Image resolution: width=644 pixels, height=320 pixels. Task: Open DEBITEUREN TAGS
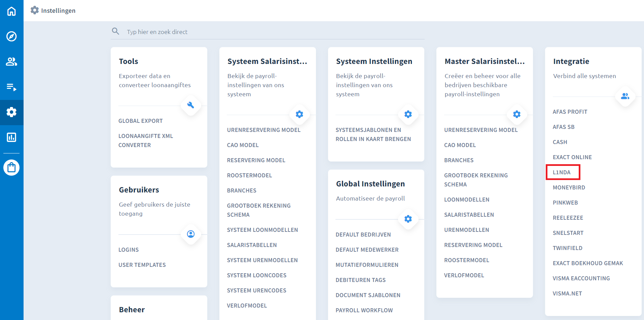(x=361, y=280)
